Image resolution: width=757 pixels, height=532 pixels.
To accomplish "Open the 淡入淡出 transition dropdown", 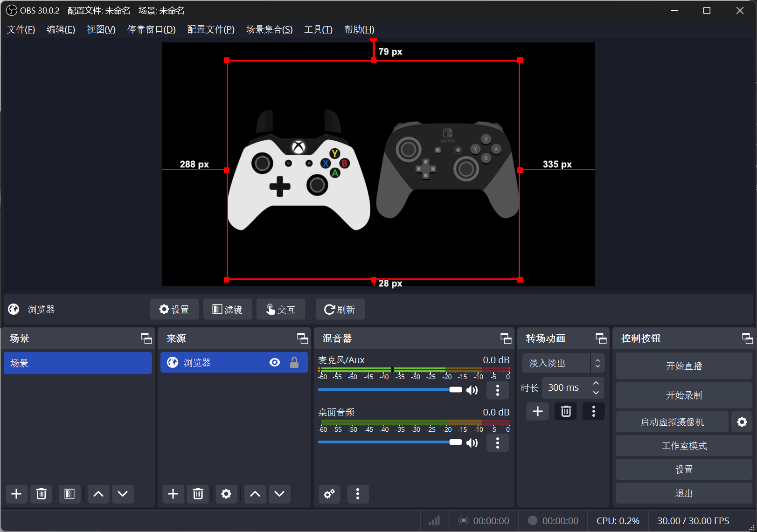I will coord(563,363).
